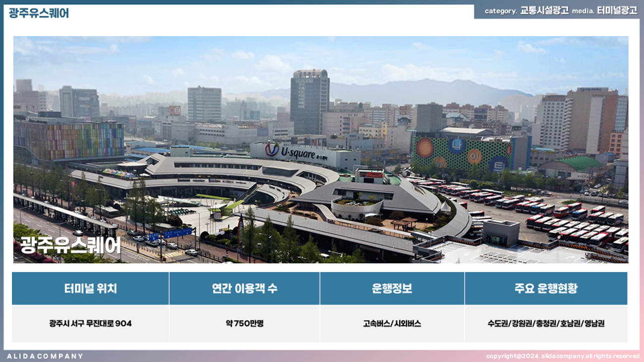Click the copyright notice in the footer
The image size is (644, 362).
coord(563,356)
